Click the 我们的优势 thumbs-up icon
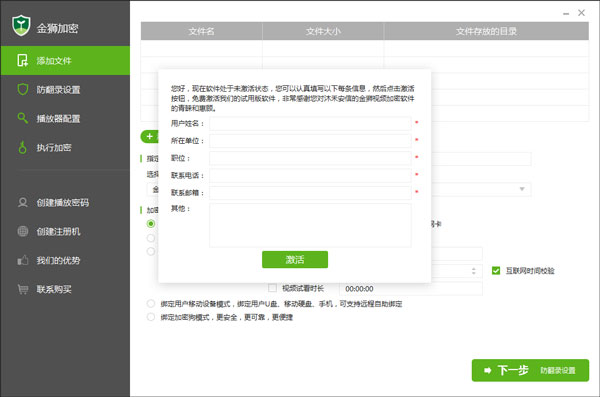Viewport: 600px width, 397px height. 23,260
